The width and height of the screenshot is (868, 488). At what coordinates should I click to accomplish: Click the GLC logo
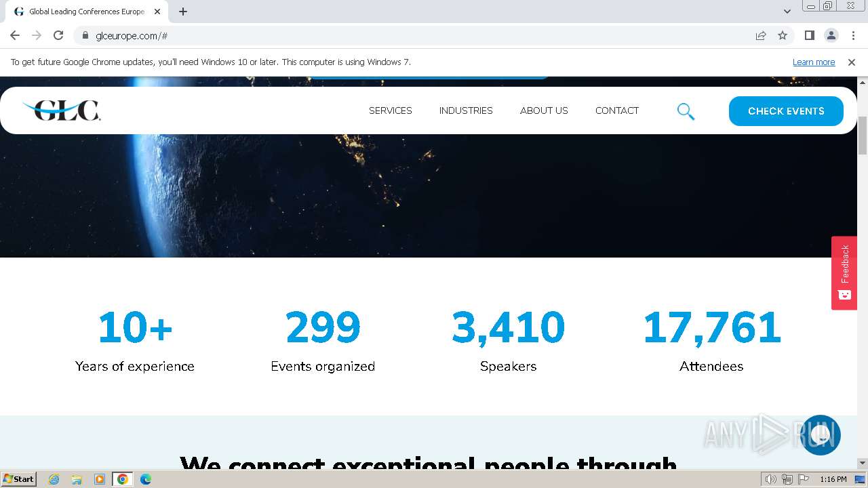tap(62, 110)
